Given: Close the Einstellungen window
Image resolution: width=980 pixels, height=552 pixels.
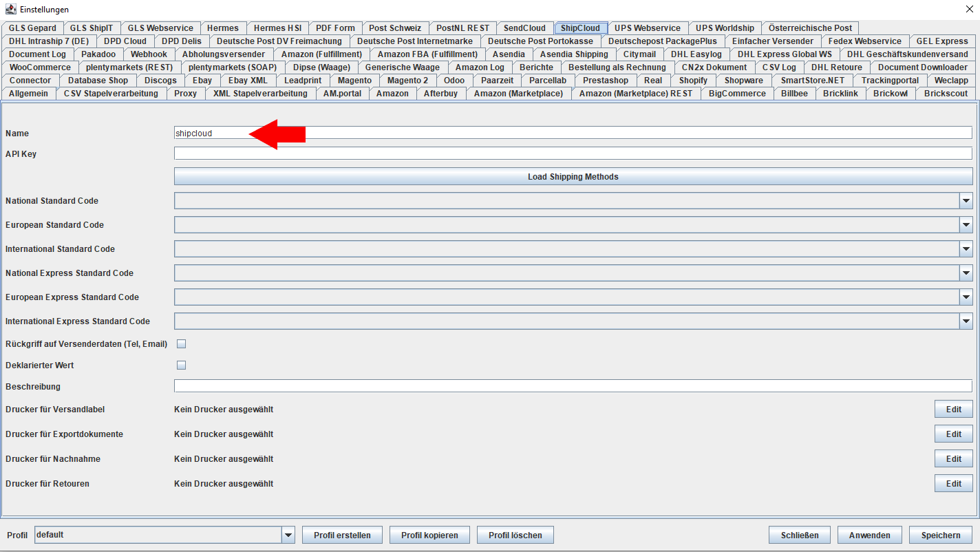Looking at the screenshot, I should pos(969,9).
